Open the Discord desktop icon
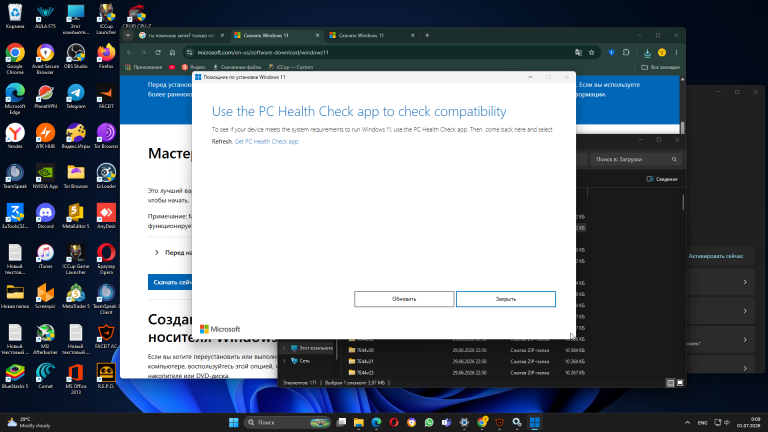 (45, 216)
